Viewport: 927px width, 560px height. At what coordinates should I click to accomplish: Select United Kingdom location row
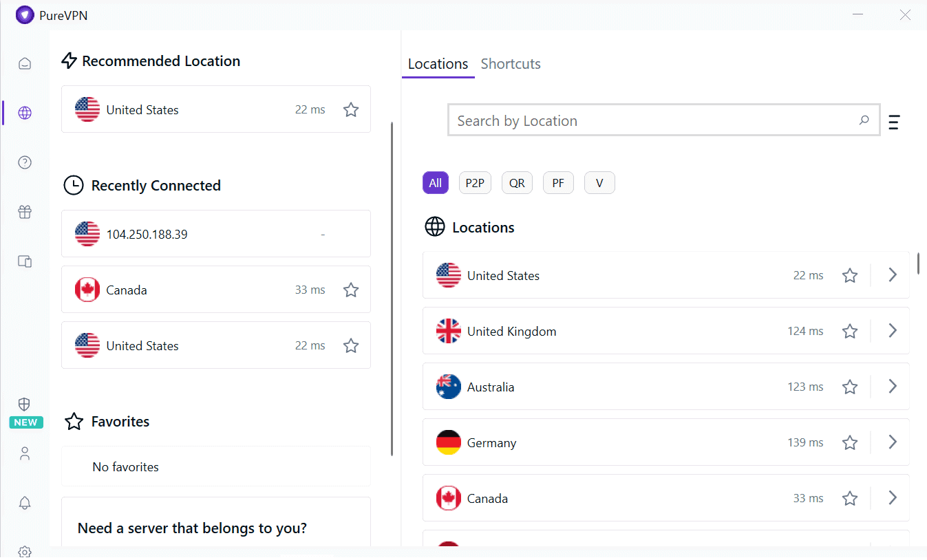pos(666,331)
